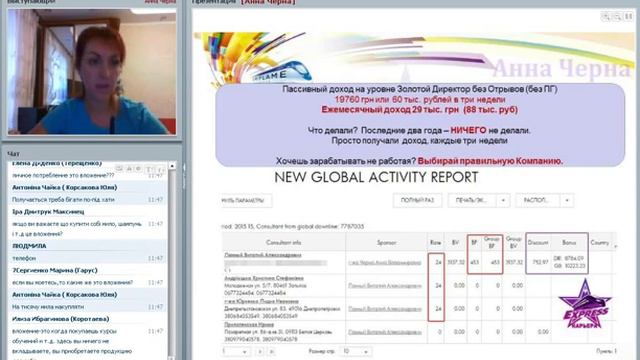Go to the next page of the report table

pyautogui.click(x=260, y=351)
